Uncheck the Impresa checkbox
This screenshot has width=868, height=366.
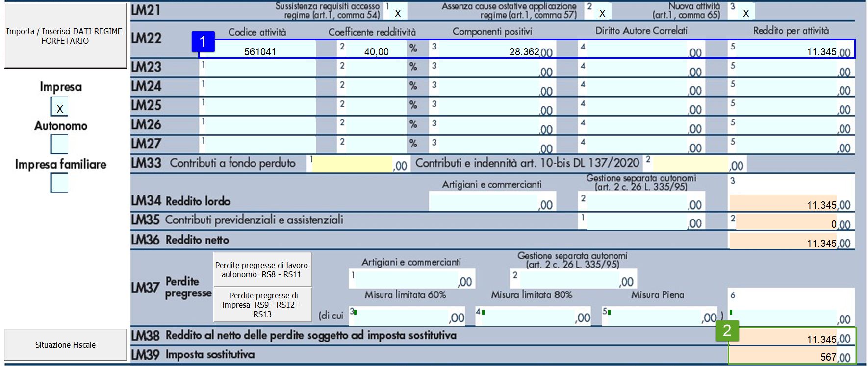pos(59,107)
